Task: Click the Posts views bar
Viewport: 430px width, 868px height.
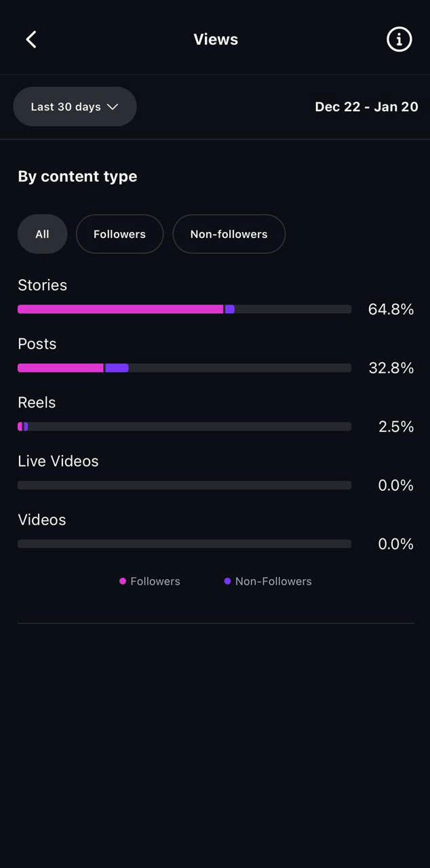Action: click(x=184, y=368)
